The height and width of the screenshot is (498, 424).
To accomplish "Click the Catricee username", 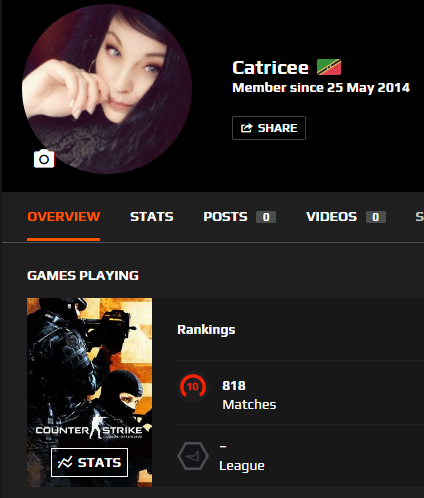I will (270, 68).
